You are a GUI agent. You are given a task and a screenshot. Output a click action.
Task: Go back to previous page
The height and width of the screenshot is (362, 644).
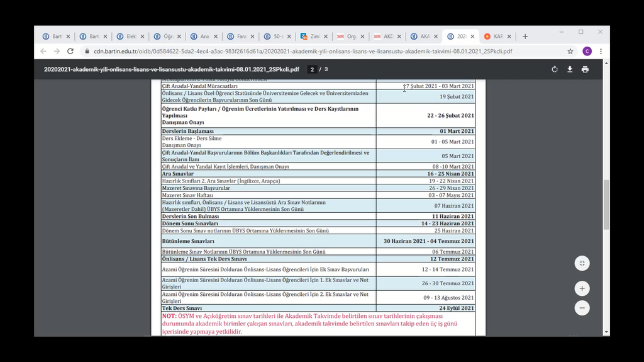point(43,52)
